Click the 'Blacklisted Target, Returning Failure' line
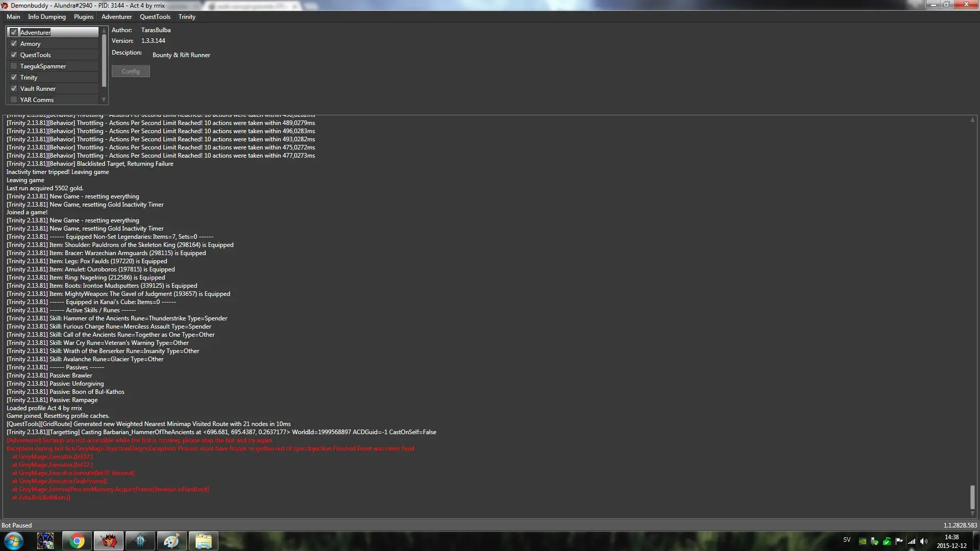The image size is (980, 551). click(x=90, y=164)
